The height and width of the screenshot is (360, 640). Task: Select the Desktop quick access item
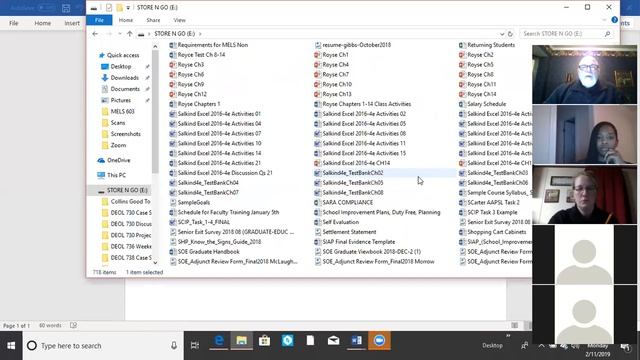coord(121,67)
